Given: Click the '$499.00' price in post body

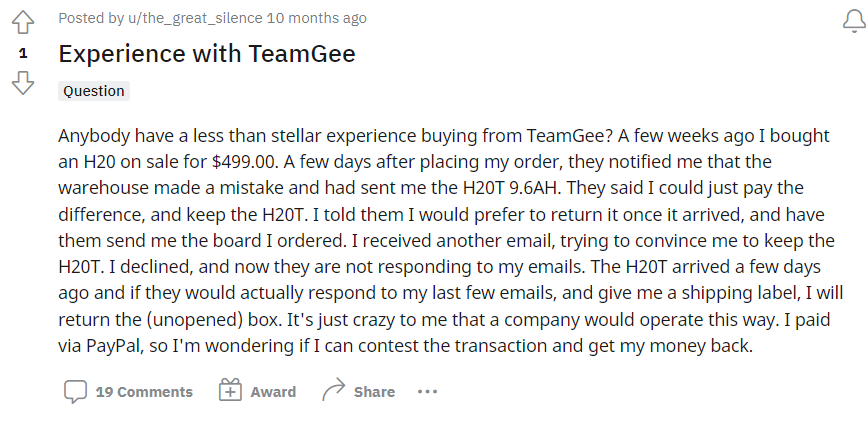Looking at the screenshot, I should [244, 162].
